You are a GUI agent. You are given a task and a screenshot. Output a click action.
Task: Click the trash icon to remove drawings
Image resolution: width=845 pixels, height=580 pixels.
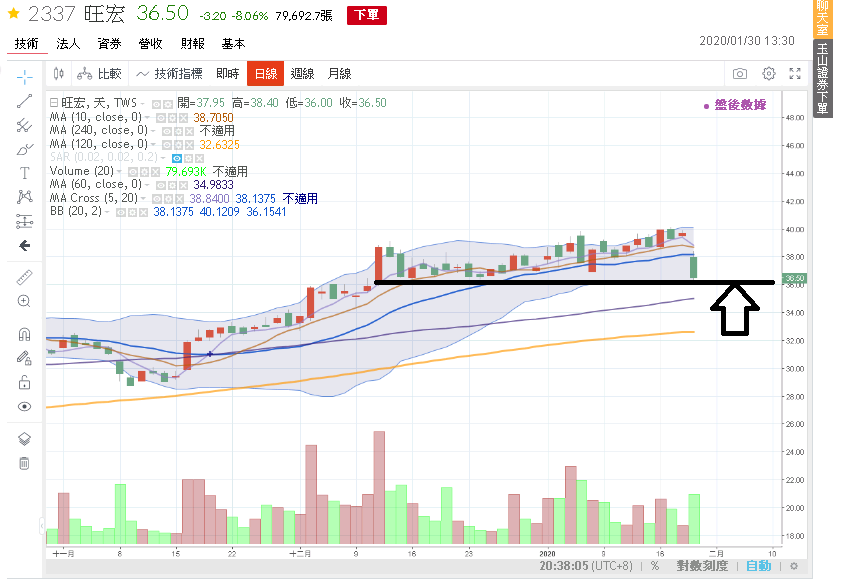[x=24, y=463]
